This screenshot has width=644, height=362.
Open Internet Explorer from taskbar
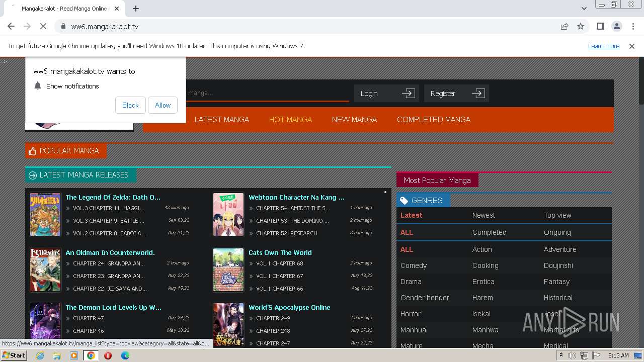click(x=40, y=355)
